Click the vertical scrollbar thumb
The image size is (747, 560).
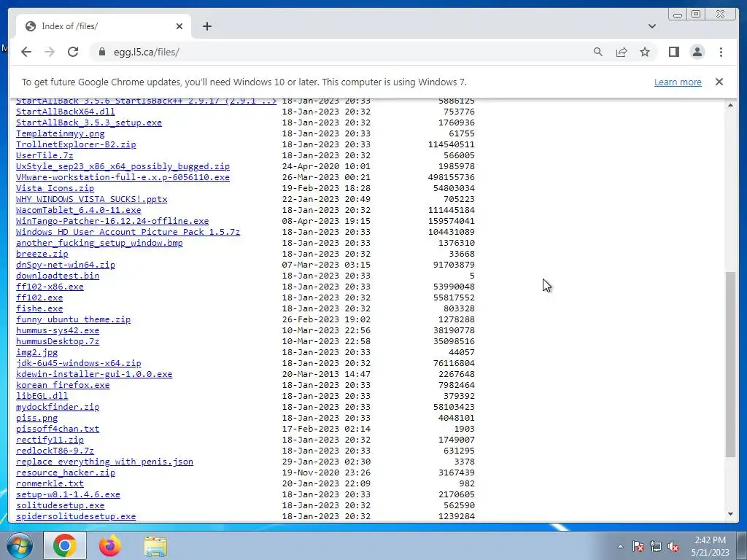[x=730, y=365]
